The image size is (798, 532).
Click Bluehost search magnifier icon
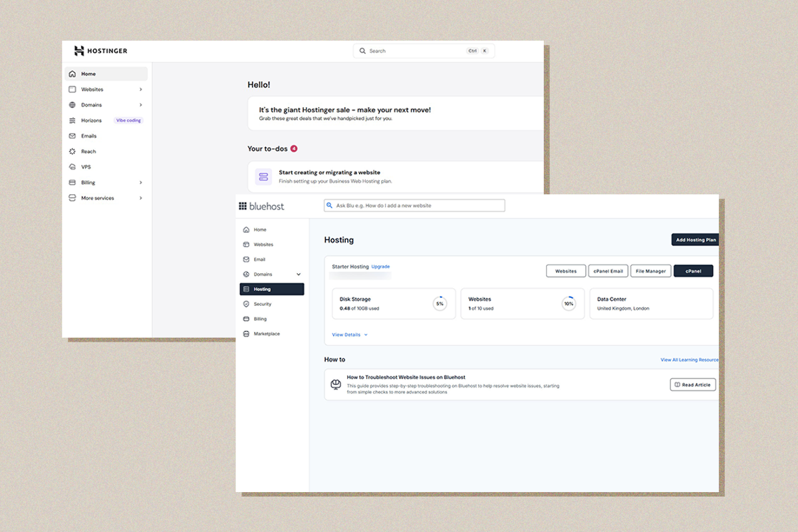[330, 205]
